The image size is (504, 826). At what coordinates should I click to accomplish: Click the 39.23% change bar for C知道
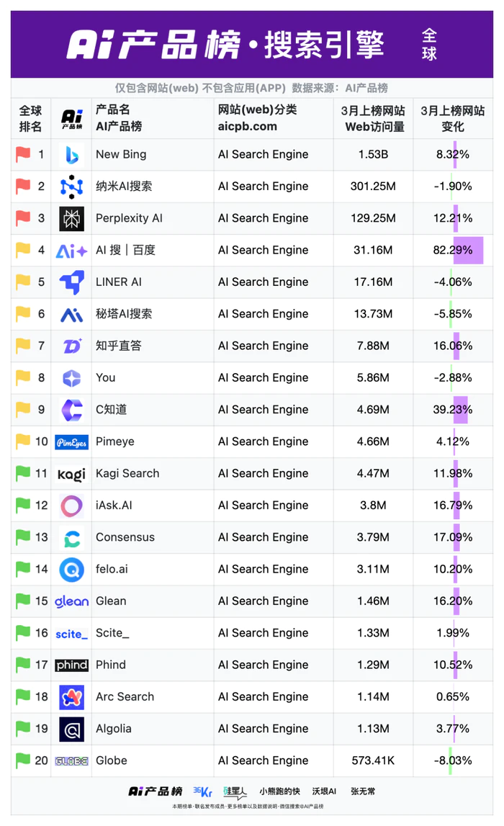(x=460, y=410)
